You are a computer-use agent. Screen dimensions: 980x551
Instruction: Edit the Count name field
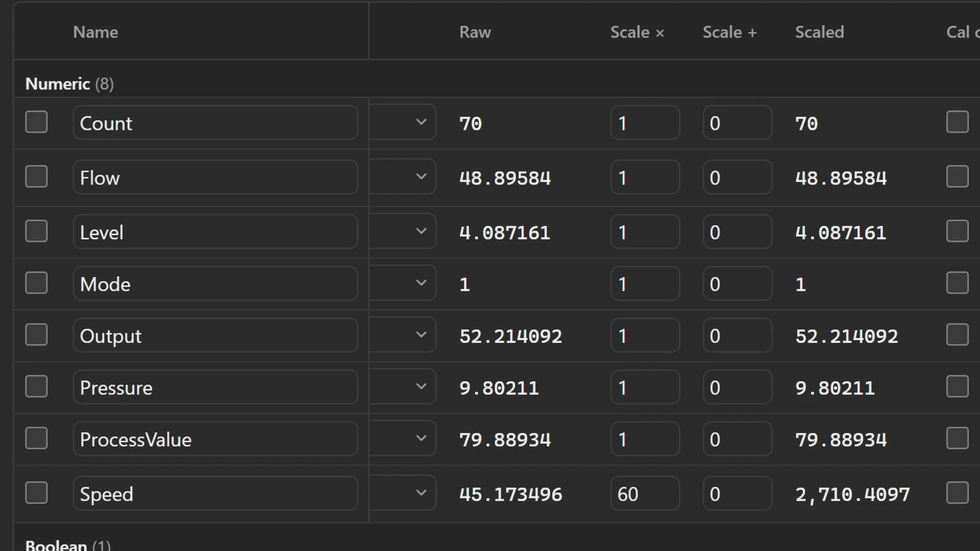(216, 122)
